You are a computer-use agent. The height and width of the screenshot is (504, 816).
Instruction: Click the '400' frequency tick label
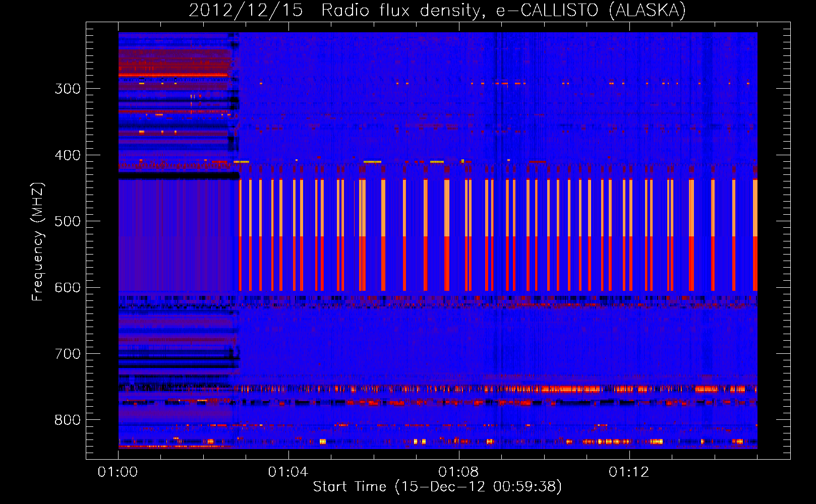pos(68,155)
